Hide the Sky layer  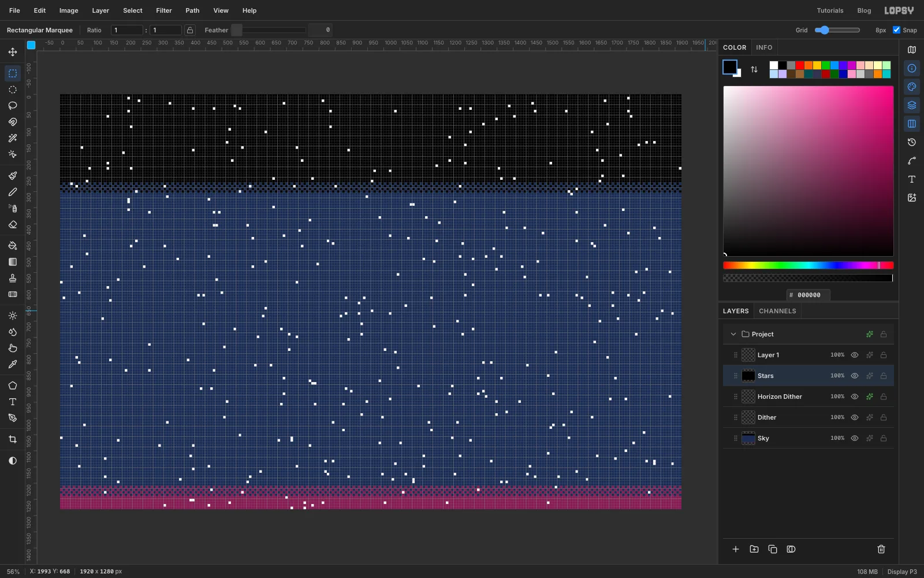click(x=855, y=438)
